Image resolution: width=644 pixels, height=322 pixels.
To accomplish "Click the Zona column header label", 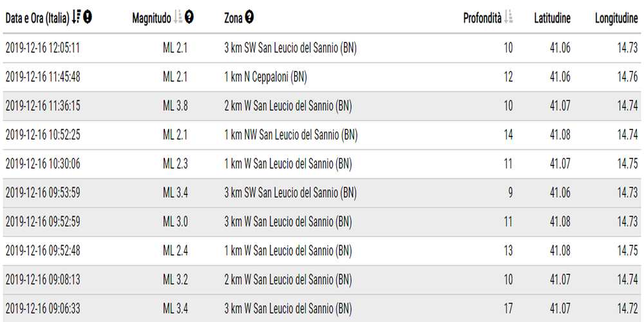I will (x=234, y=18).
